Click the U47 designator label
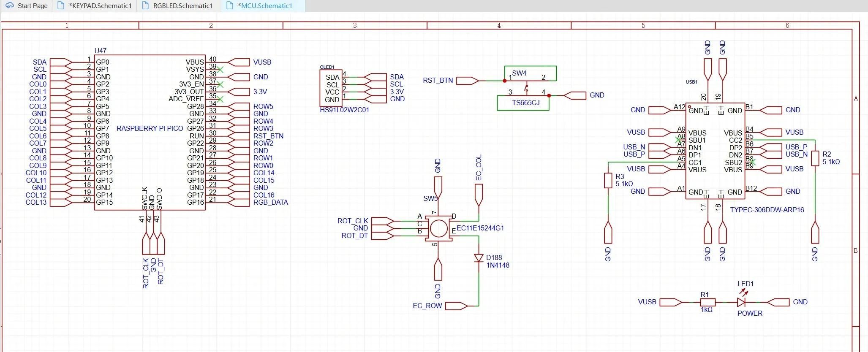Screen dimensions: 868x352 click(100, 51)
